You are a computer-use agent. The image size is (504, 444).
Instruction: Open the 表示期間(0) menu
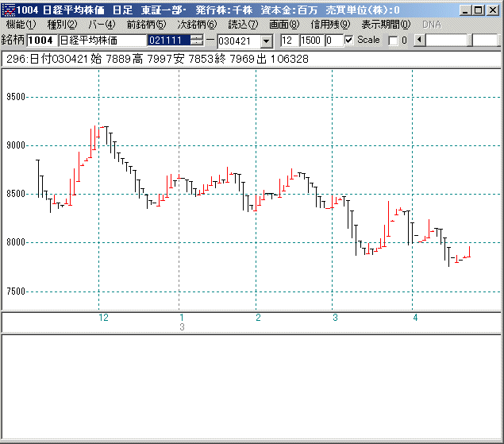coord(386,25)
